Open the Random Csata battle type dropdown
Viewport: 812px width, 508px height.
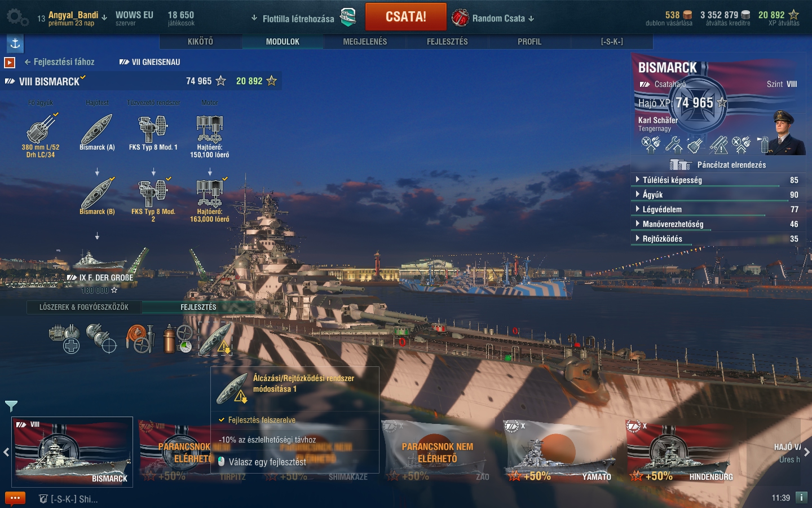pyautogui.click(x=493, y=18)
